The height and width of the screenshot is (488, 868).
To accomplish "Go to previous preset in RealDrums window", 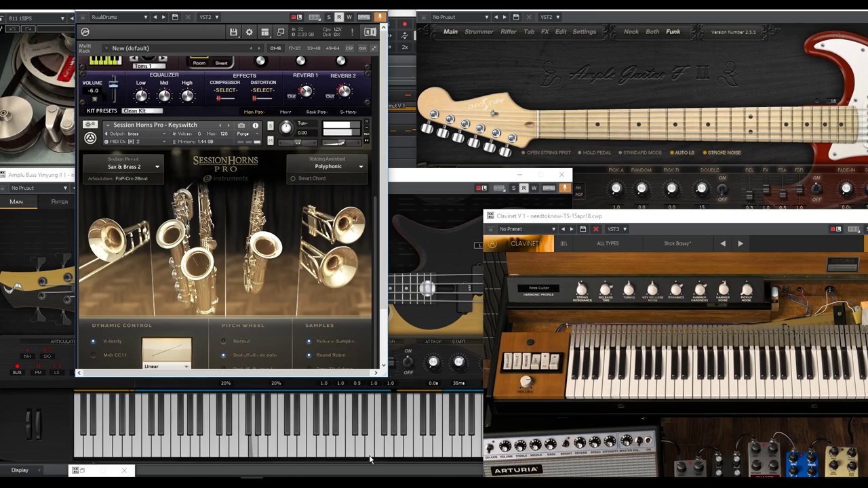I will [155, 17].
